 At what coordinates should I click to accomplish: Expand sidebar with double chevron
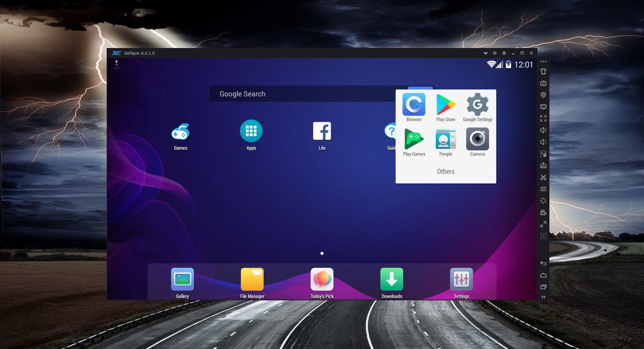[x=543, y=297]
